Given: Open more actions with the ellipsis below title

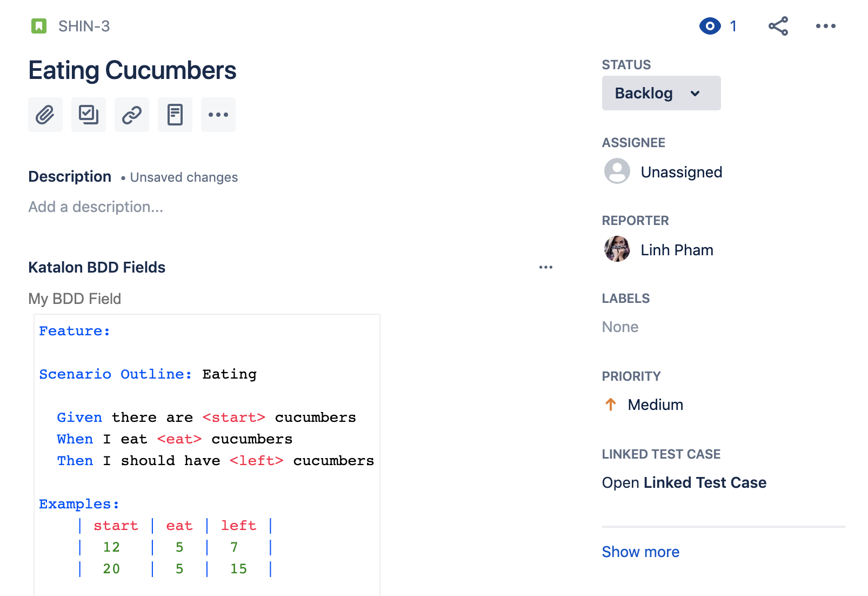Looking at the screenshot, I should coord(218,115).
